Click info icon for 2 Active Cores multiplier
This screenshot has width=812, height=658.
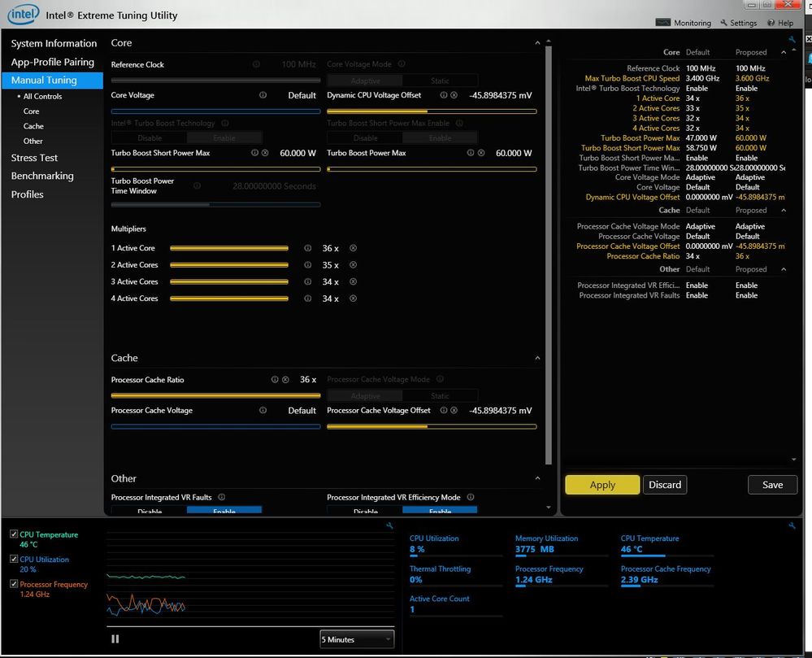(x=307, y=265)
